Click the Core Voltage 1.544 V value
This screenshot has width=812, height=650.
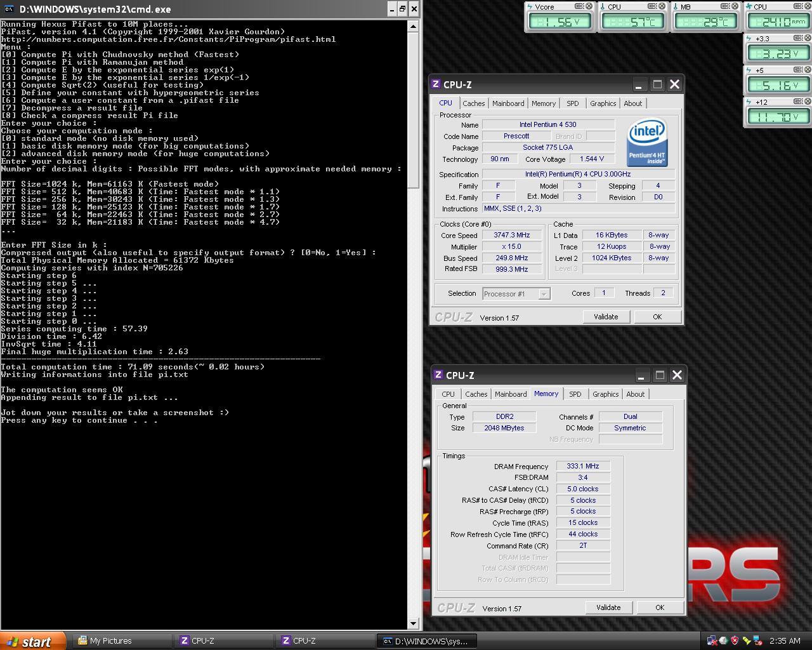tap(592, 159)
